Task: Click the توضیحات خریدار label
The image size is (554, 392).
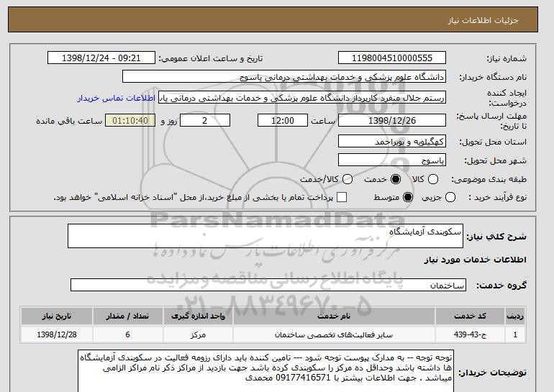Action: (x=492, y=373)
